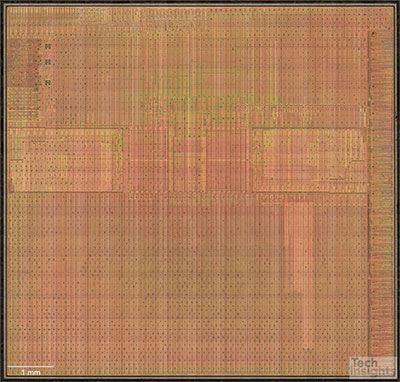Select the middle small alignment marker at left
Viewport: 400px width, 382px height.
[x=48, y=62]
